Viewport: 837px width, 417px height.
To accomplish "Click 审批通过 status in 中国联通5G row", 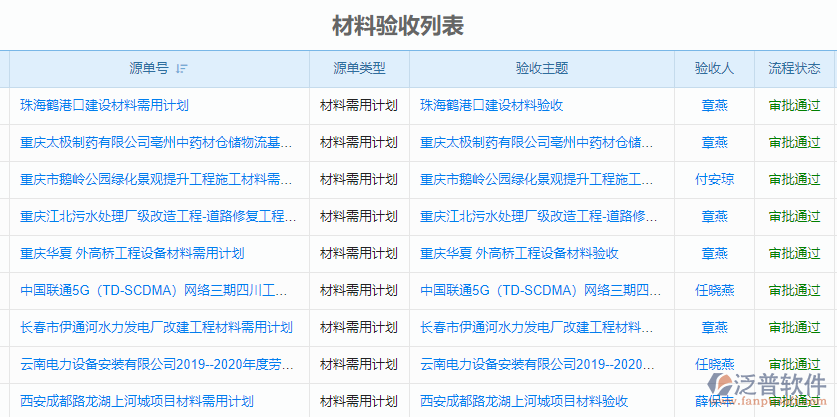I will [x=794, y=290].
